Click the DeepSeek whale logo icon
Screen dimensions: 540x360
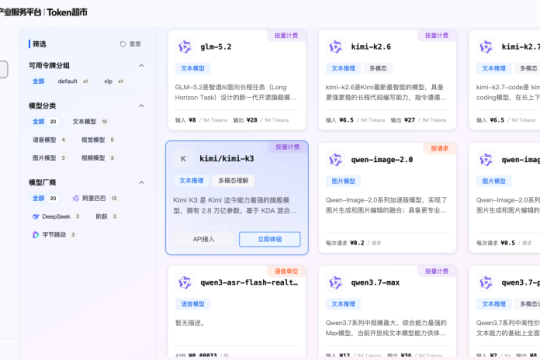(x=36, y=217)
